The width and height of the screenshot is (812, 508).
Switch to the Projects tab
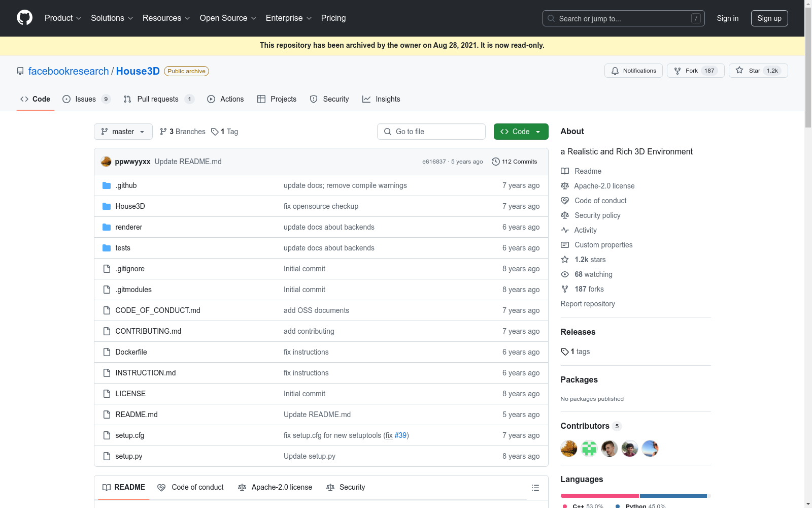pos(277,99)
